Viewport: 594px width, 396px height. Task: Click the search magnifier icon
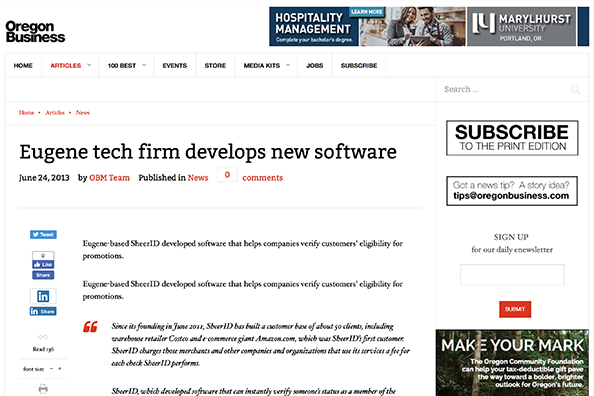[x=575, y=89]
